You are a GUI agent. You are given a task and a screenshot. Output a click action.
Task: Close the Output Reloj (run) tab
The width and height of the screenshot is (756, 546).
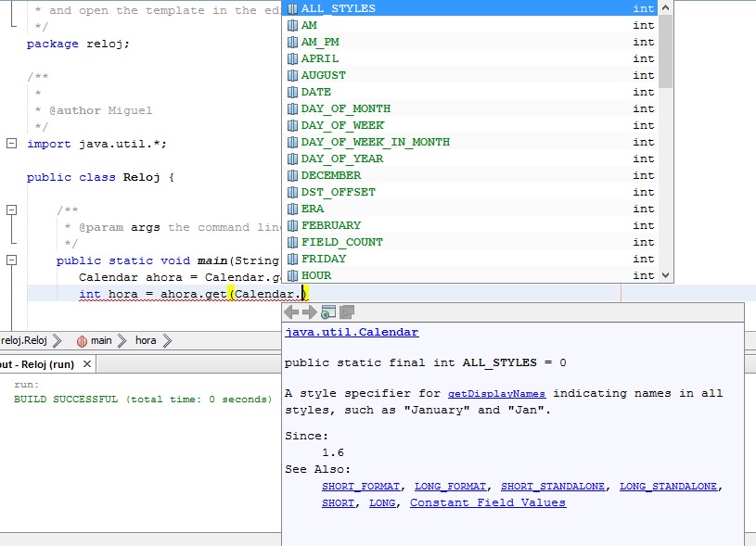tap(88, 365)
